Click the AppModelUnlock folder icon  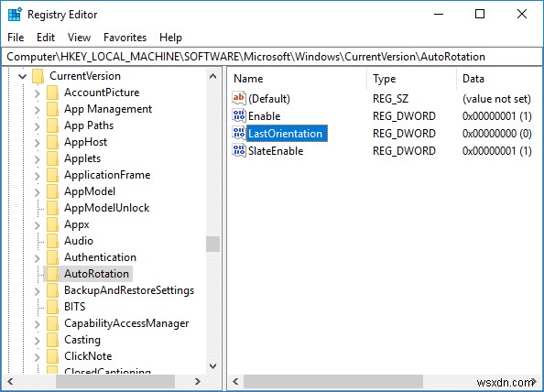coord(52,208)
